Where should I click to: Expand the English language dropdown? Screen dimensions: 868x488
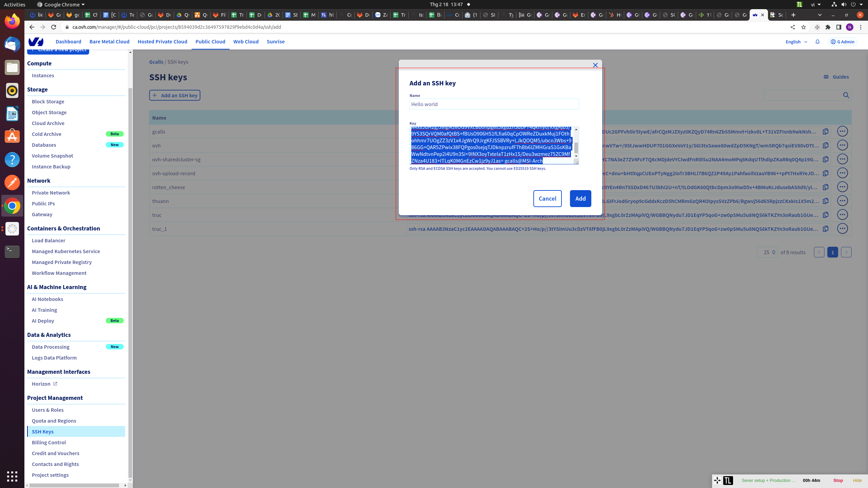click(796, 42)
